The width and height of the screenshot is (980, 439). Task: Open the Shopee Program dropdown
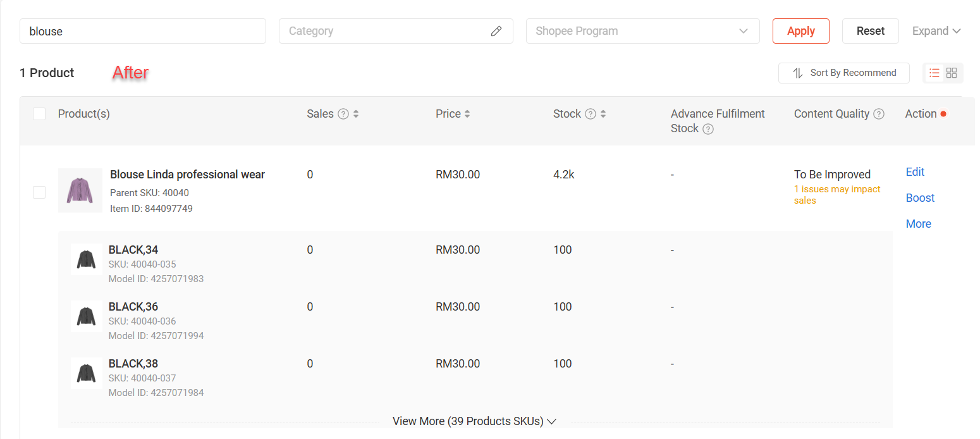point(642,31)
